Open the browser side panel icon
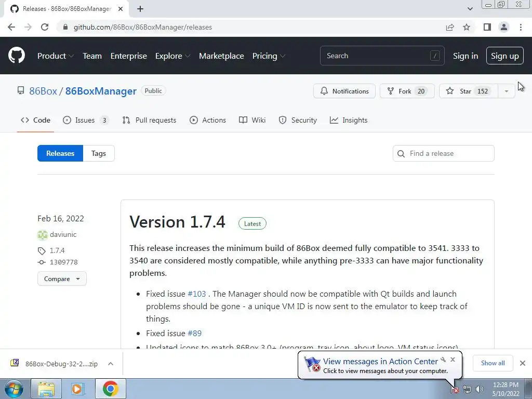This screenshot has height=399, width=532. point(487,27)
